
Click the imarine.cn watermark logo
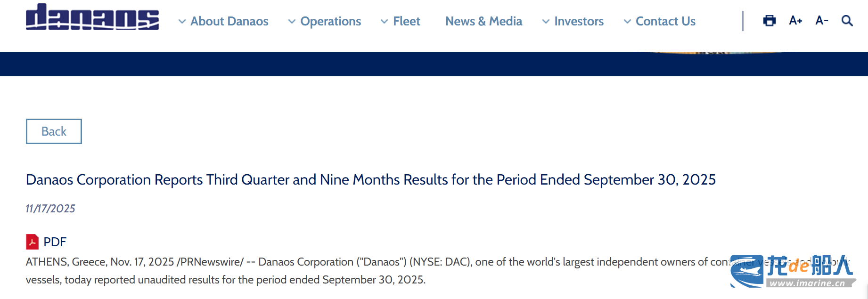(793, 271)
